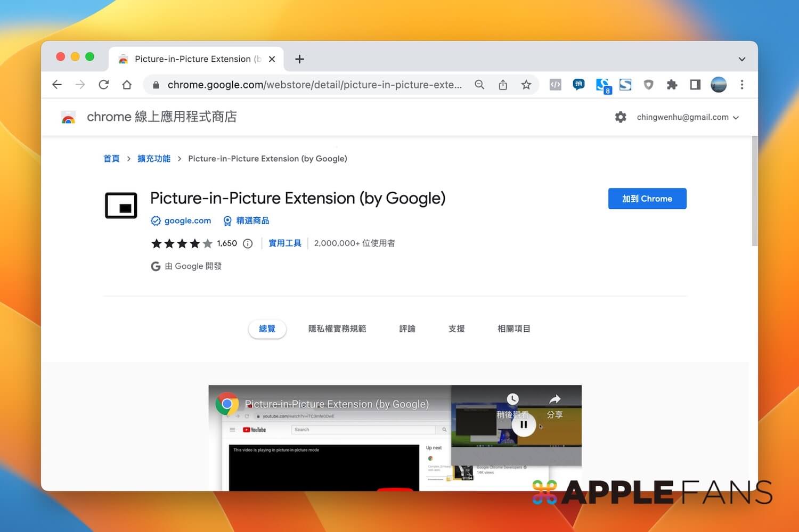Switch to the 評論 tab
Screen dimensions: 799x532
(x=407, y=329)
